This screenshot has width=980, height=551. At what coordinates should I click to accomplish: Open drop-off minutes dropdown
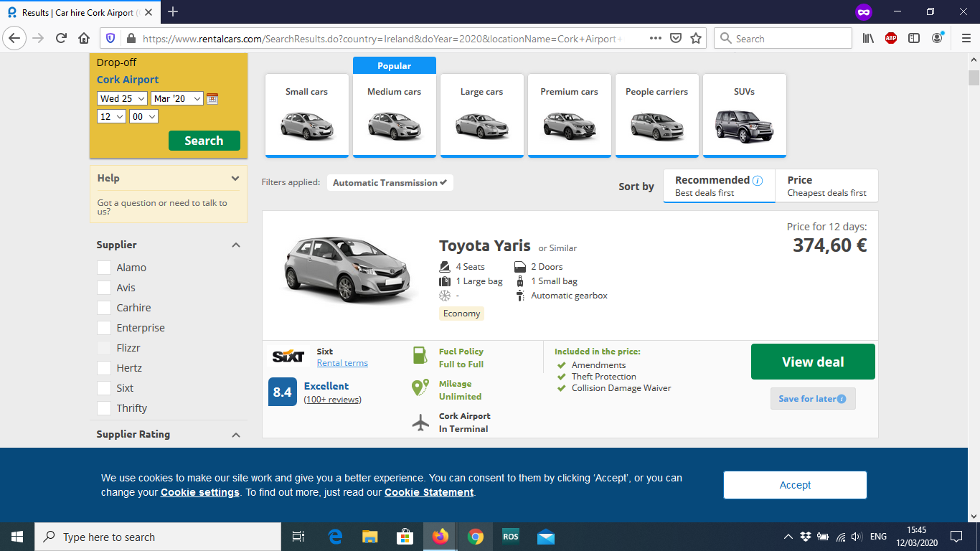tap(143, 116)
